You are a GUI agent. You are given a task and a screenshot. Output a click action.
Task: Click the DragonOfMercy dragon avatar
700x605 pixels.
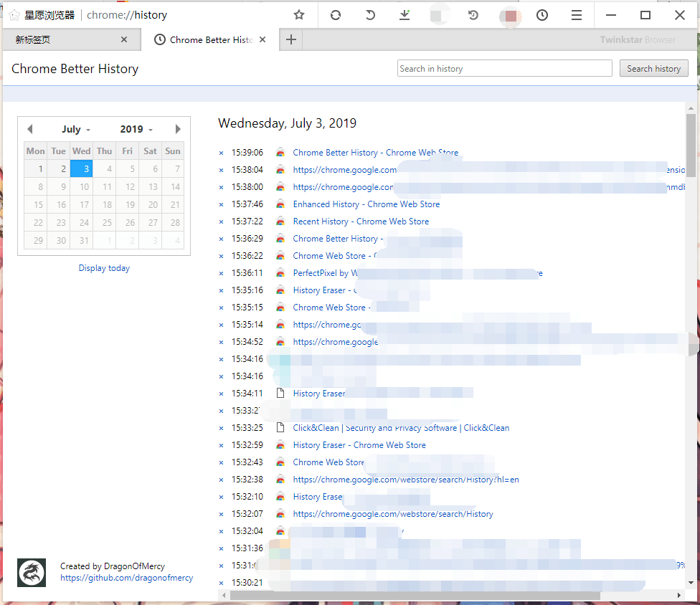[x=32, y=573]
